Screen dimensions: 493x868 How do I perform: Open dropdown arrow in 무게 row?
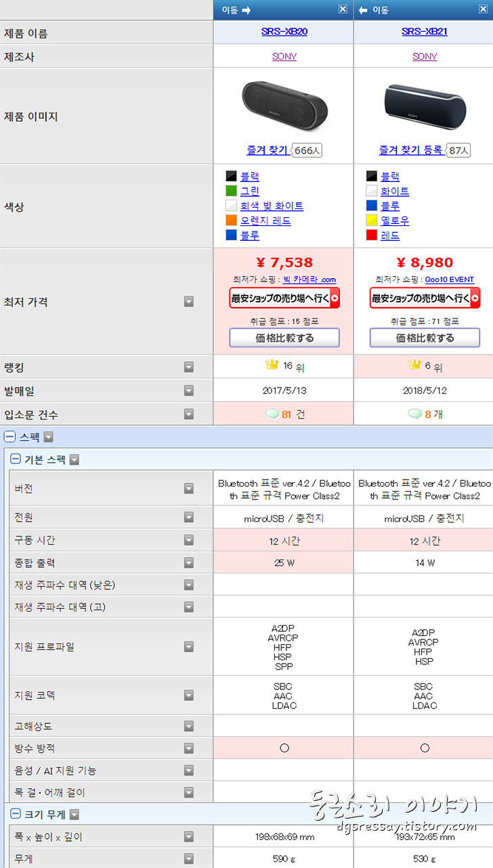[x=189, y=859]
